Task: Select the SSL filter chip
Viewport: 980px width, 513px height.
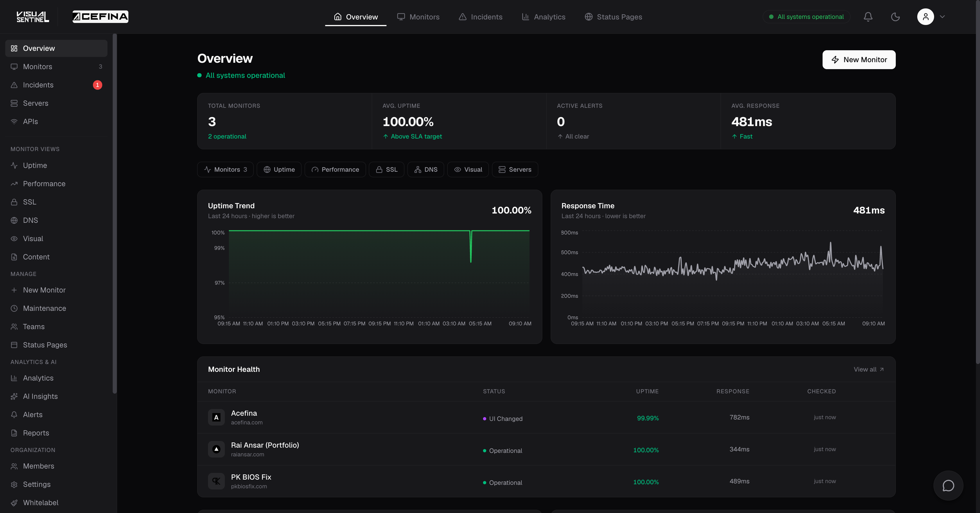Action: (386, 169)
